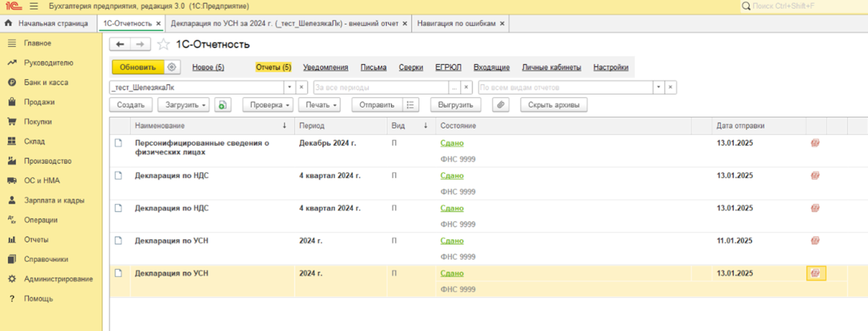The width and height of the screenshot is (868, 331).
Task: Open the Руководителю section in the sidebar
Action: click(x=48, y=63)
